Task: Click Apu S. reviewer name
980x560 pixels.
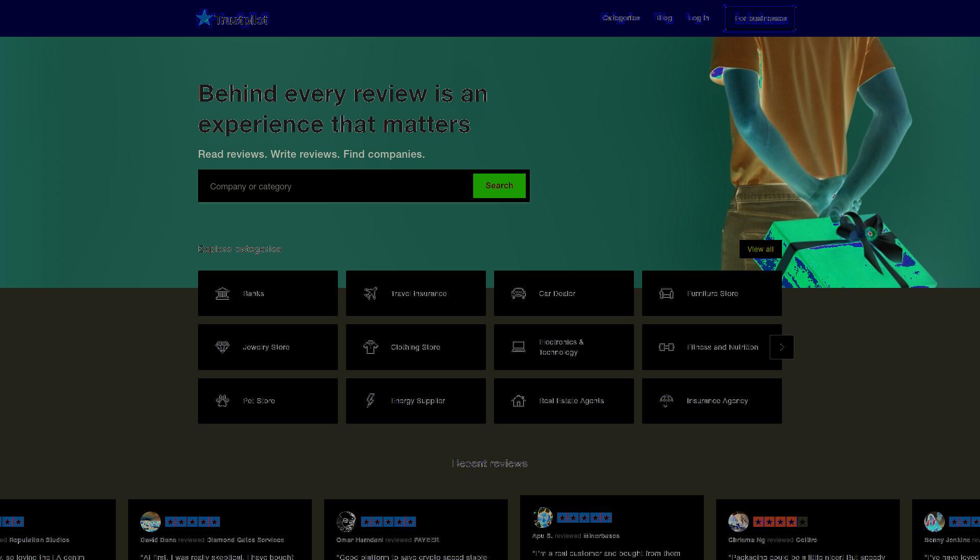Action: click(542, 536)
